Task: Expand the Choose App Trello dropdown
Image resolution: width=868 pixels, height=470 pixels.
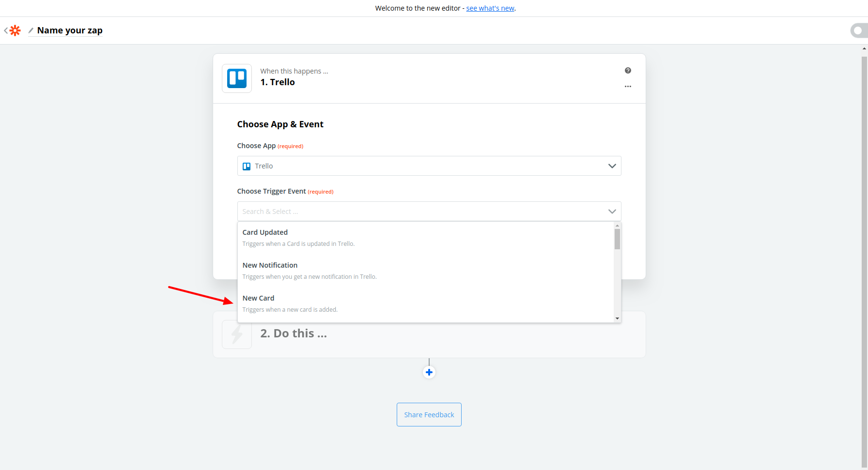Action: point(429,166)
